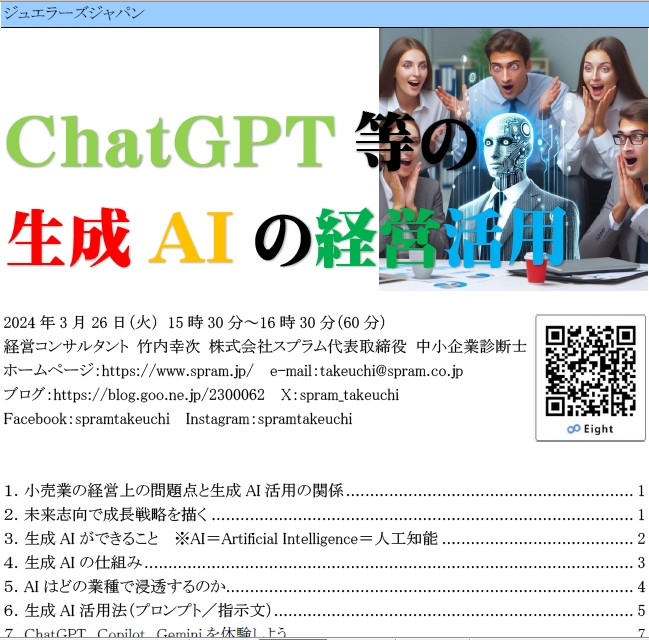Go to contents entry 5 AIはどの業種で浸透するのか
This screenshot has height=640, width=649.
pyautogui.click(x=324, y=587)
